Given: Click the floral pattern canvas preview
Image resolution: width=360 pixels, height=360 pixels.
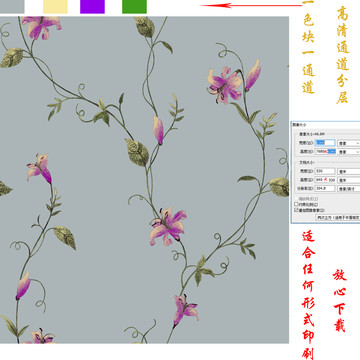Looking at the screenshot, I should 144,180.
